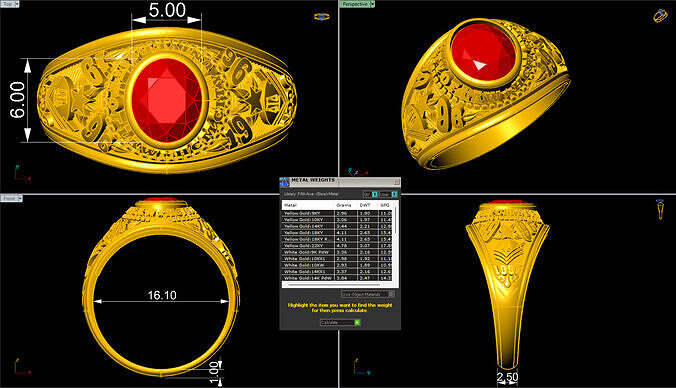The width and height of the screenshot is (676, 388).
Task: Sort by the DWT column header
Action: (368, 205)
